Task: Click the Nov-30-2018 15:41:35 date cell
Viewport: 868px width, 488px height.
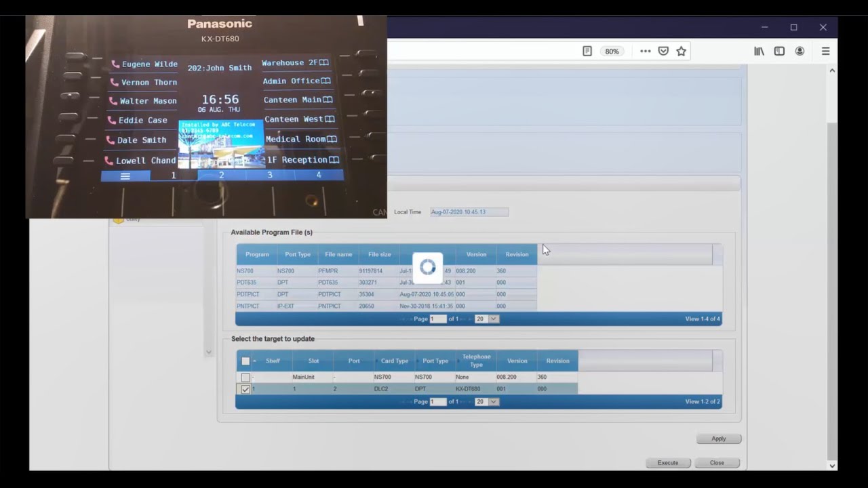Action: pos(427,306)
